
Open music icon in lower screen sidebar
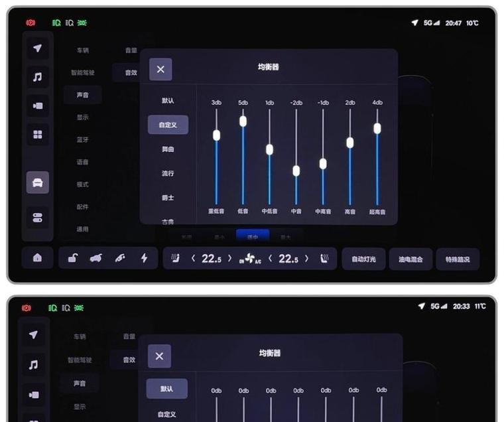(33, 364)
